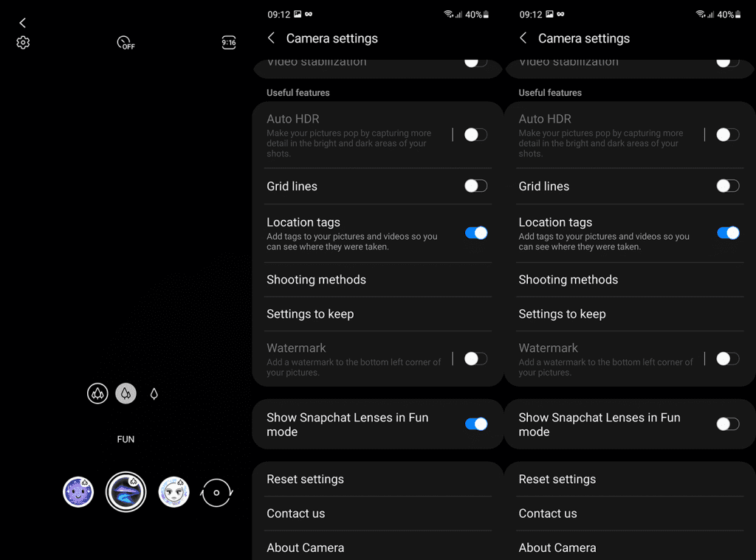
Task: Tap Useful features header in middle screen
Action: 298,92
